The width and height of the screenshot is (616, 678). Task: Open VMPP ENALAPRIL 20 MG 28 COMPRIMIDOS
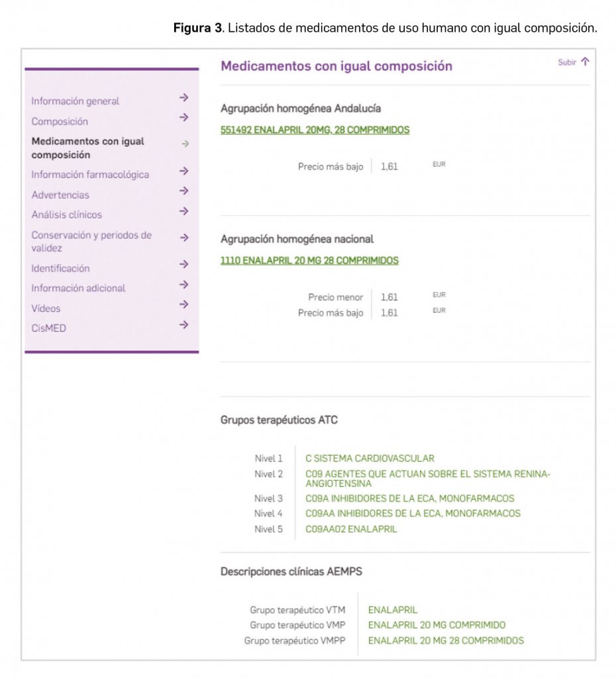click(x=446, y=640)
